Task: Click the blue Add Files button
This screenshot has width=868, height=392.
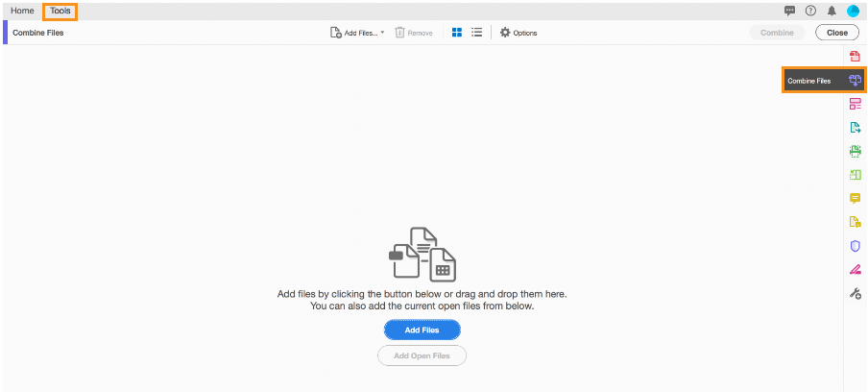Action: [x=422, y=330]
